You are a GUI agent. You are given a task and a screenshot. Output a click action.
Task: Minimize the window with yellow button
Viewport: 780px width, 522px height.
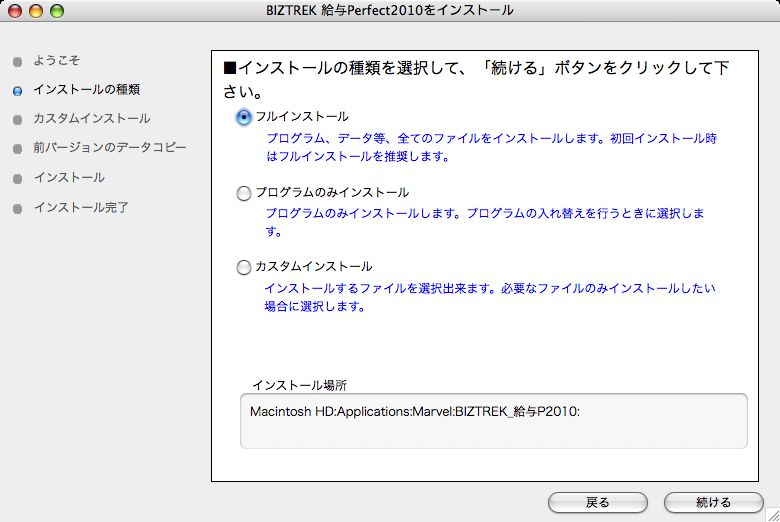point(36,10)
